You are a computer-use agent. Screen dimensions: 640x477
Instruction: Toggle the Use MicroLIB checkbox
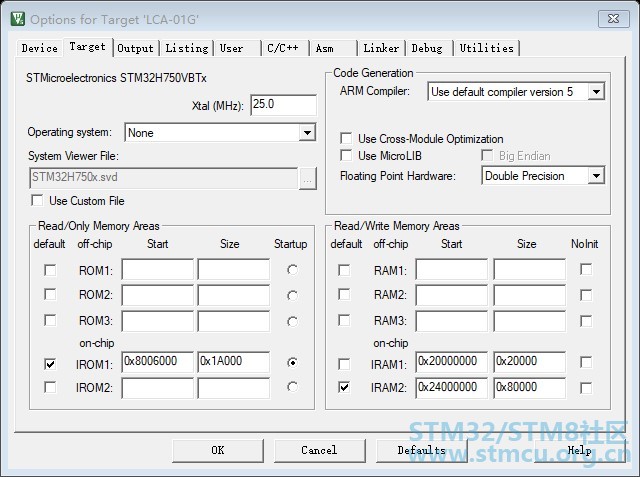pyautogui.click(x=346, y=155)
